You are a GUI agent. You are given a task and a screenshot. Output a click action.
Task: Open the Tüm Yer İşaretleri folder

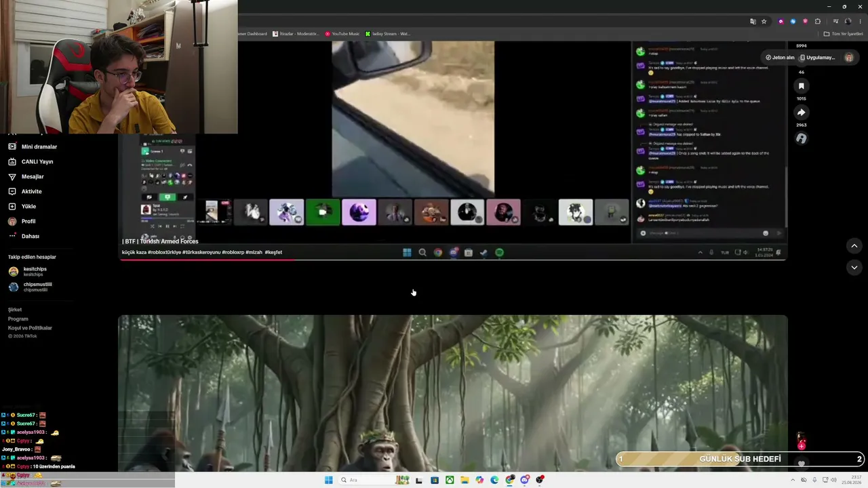pyautogui.click(x=844, y=34)
